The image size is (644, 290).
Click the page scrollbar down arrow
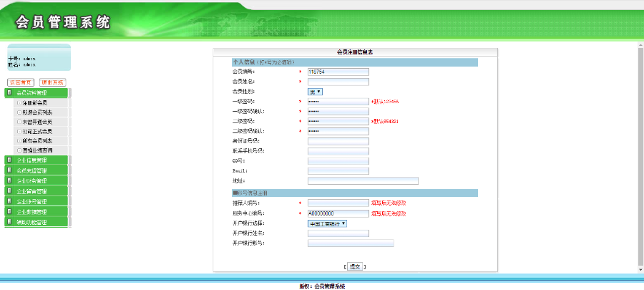tap(641, 269)
